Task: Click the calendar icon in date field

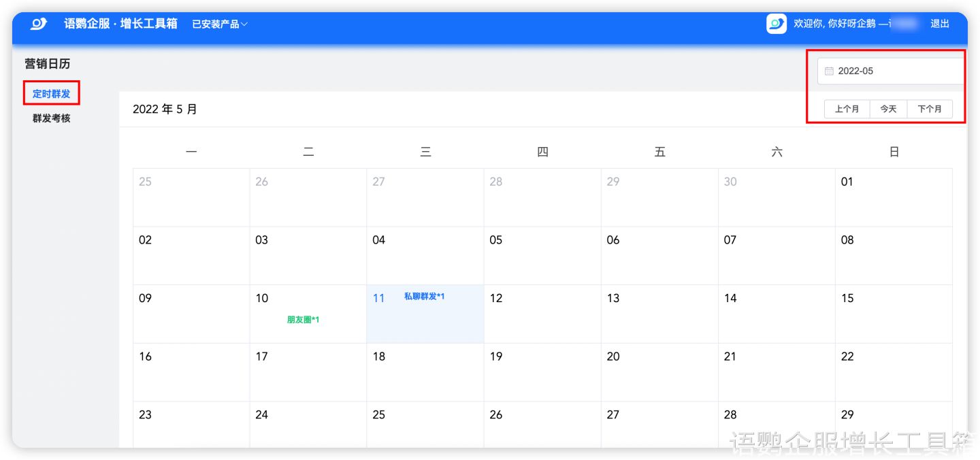Action: (829, 71)
